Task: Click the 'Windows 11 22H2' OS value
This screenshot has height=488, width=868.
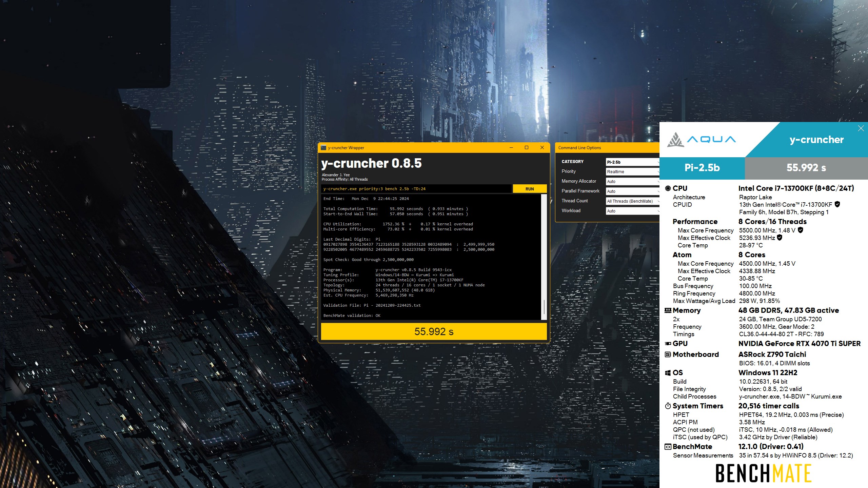Action: pos(768,373)
